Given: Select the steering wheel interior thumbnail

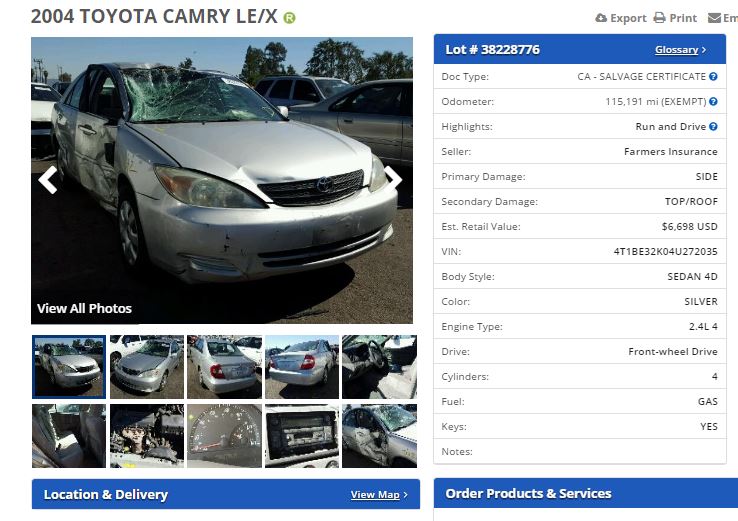Looking at the screenshot, I should pyautogui.click(x=379, y=367).
